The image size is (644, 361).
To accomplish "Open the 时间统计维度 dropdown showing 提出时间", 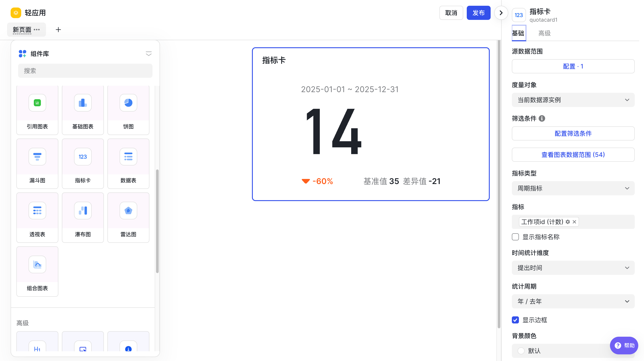I will 573,268.
